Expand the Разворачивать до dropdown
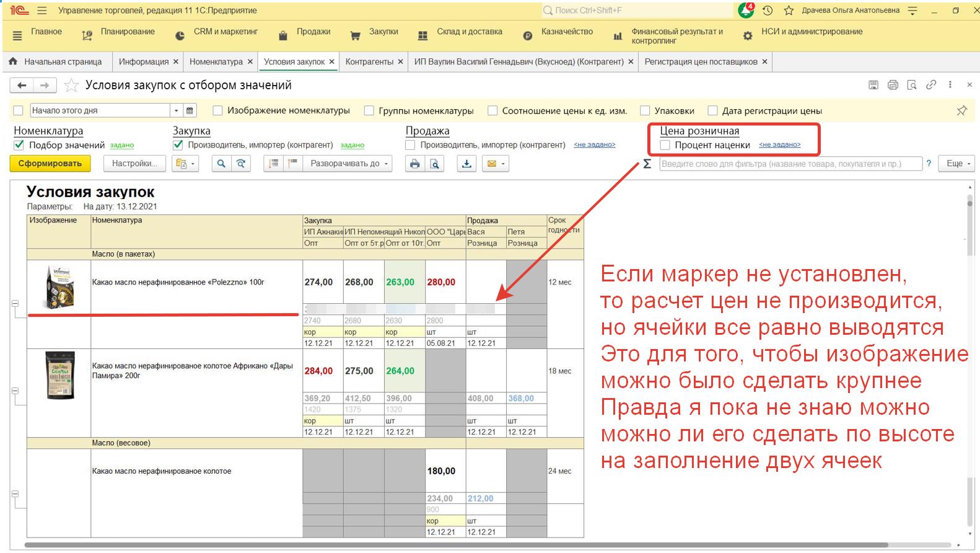The image size is (980, 553). (x=350, y=164)
